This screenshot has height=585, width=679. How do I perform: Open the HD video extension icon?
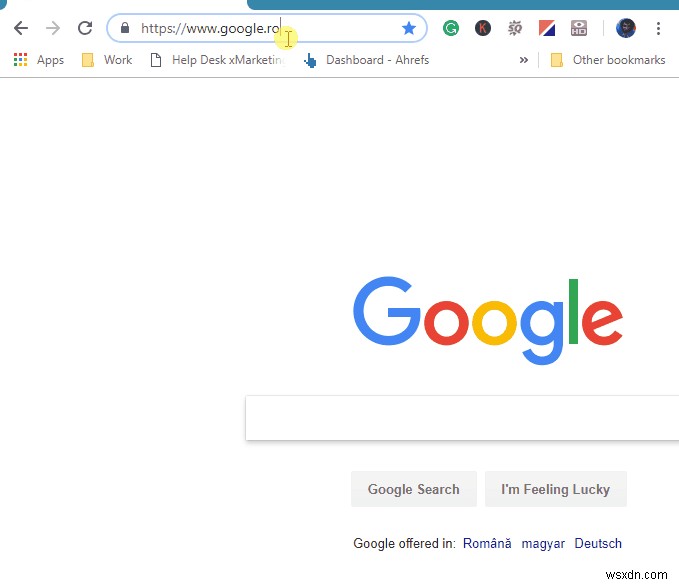pyautogui.click(x=579, y=29)
